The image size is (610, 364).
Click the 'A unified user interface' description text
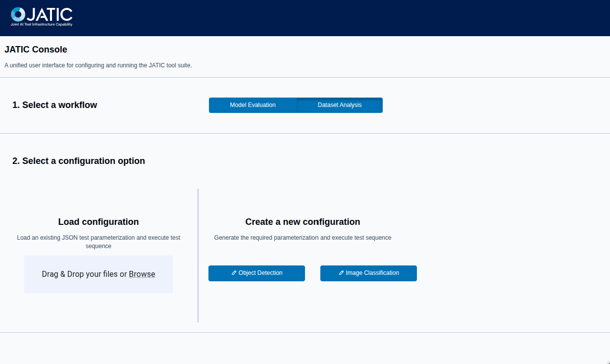coord(98,65)
